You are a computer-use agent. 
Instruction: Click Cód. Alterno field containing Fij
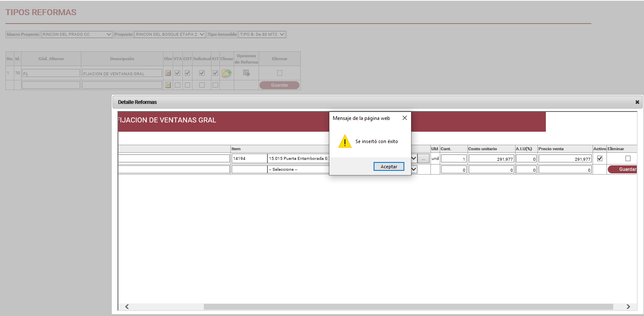51,73
